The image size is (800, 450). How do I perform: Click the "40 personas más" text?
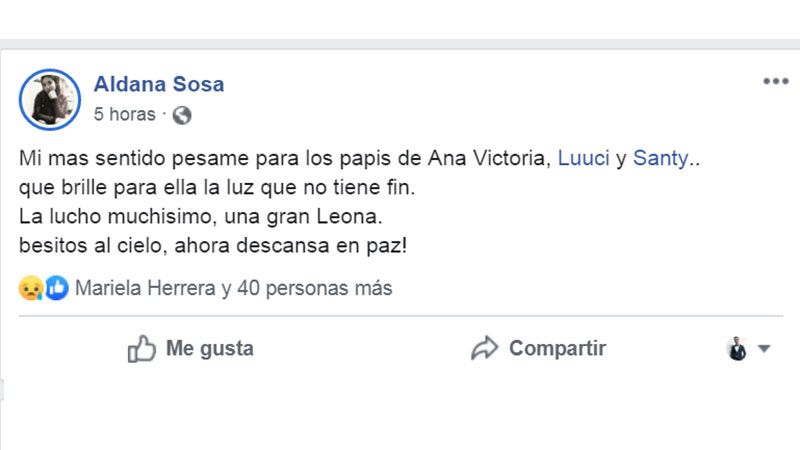(315, 289)
